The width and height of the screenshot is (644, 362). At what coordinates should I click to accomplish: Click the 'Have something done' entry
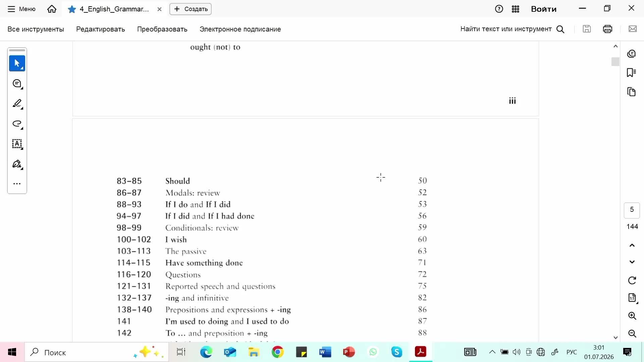point(204,263)
